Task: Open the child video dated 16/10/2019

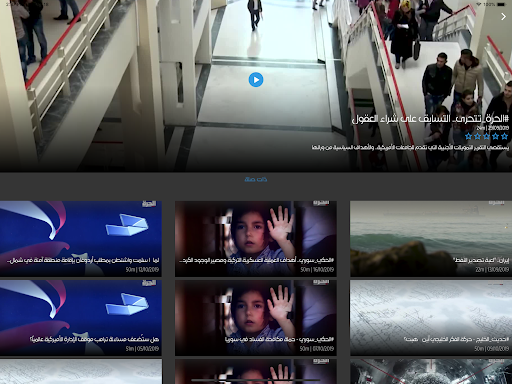Action: click(x=256, y=239)
